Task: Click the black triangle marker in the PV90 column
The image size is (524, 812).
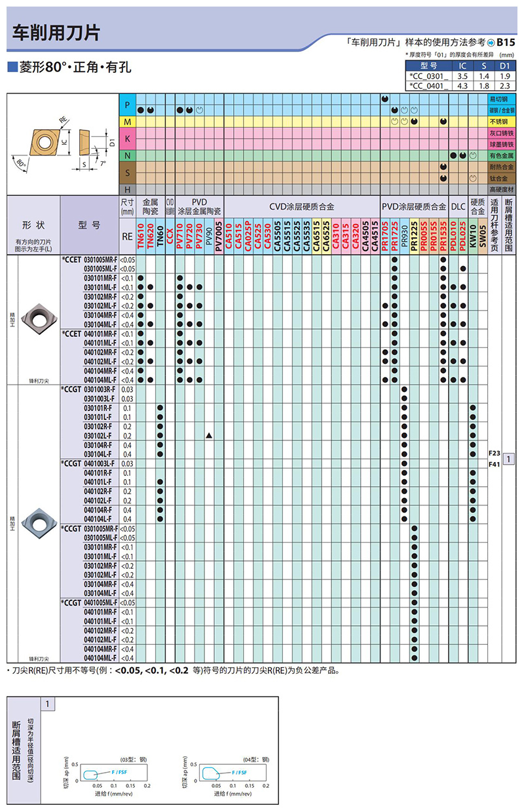Action: [x=209, y=435]
